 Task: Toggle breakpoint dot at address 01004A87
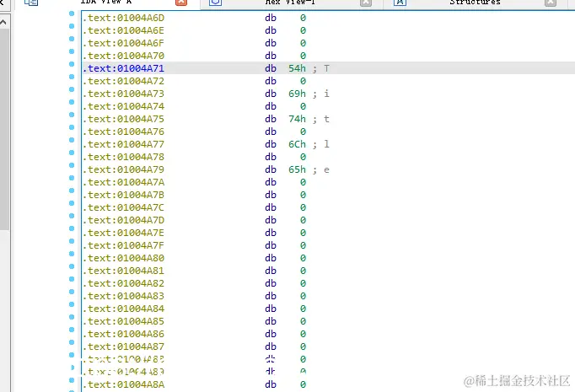coord(72,342)
